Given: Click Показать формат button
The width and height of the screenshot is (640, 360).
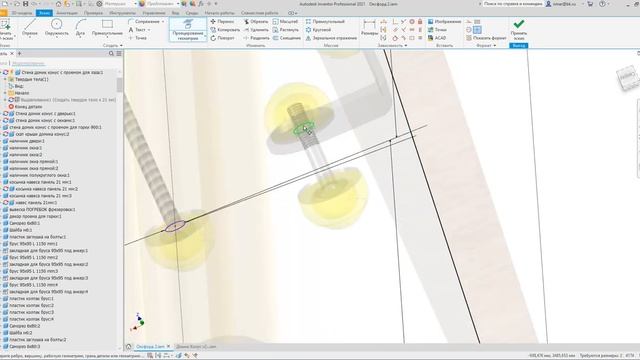Looking at the screenshot, I should pos(486,38).
